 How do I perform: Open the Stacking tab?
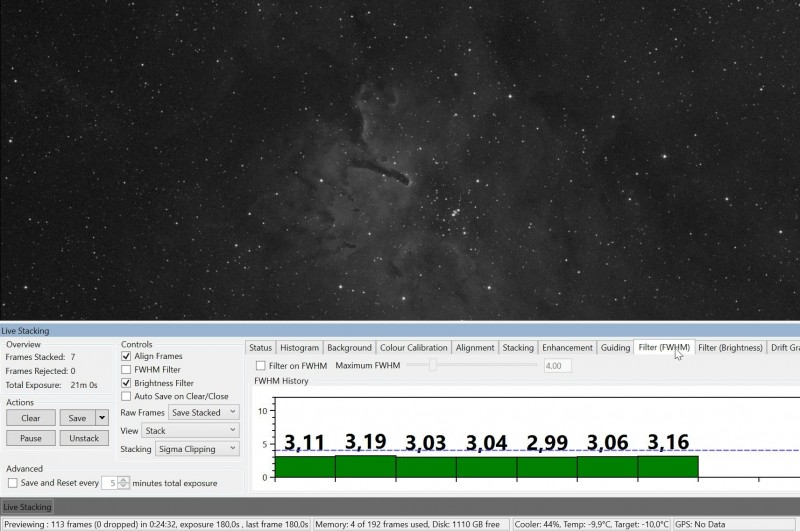pos(518,347)
